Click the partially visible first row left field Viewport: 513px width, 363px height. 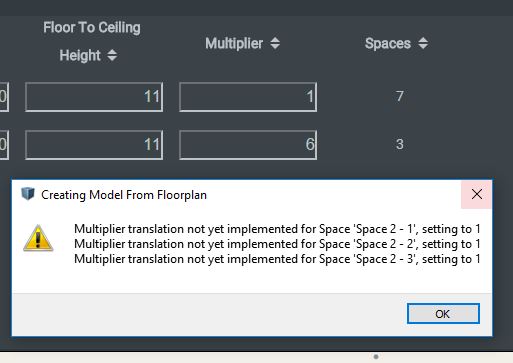click(x=4, y=97)
